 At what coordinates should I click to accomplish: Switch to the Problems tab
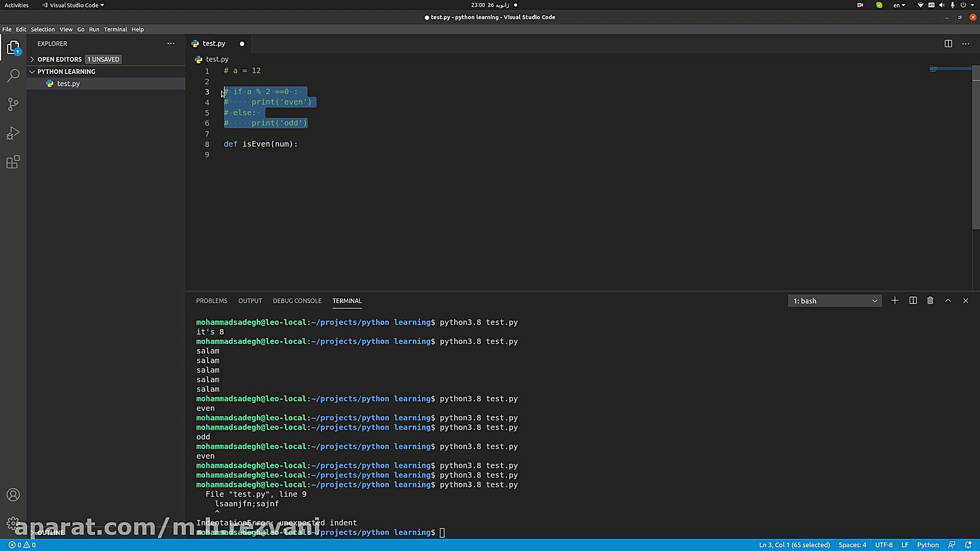(x=212, y=300)
